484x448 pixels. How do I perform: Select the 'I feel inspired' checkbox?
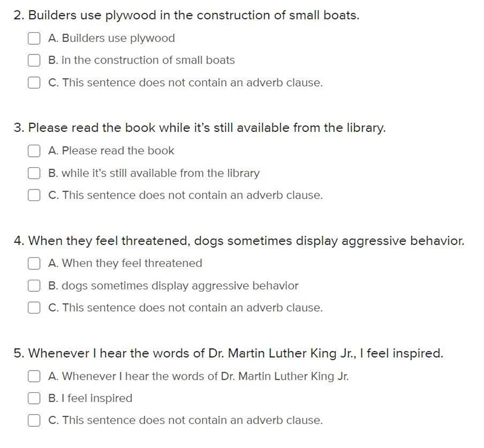coord(34,398)
